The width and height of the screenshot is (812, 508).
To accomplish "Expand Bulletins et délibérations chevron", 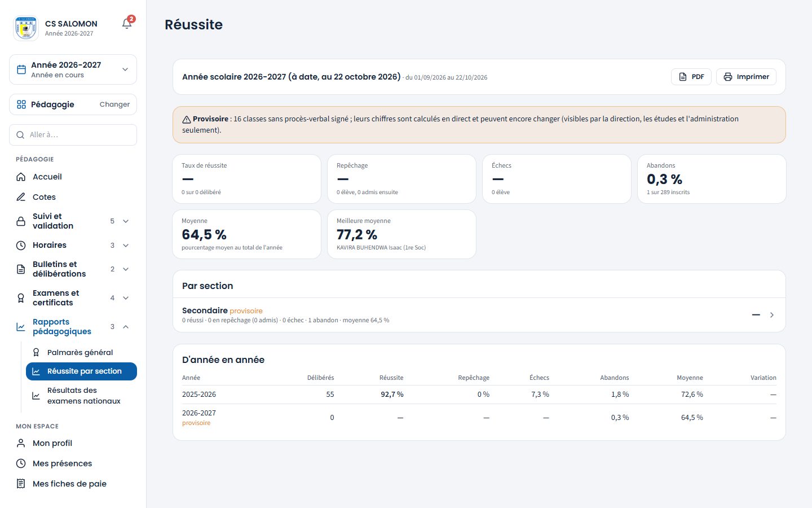I will [126, 269].
